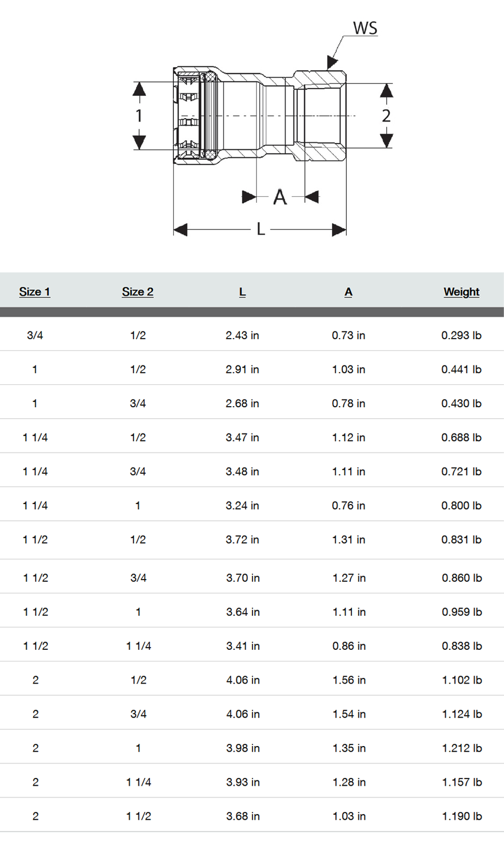Select the 1.157 lb weight cell
504x846 pixels.
pos(462,782)
